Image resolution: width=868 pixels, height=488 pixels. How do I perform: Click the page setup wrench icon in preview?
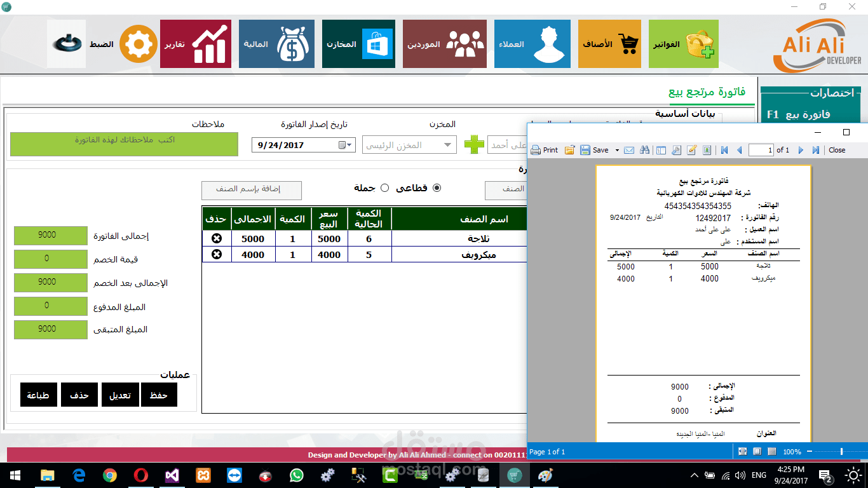(676, 150)
